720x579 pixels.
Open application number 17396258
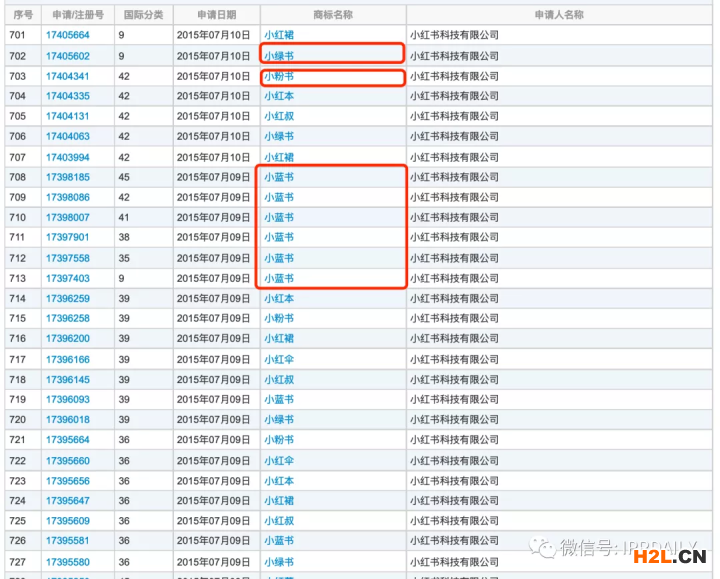click(68, 319)
